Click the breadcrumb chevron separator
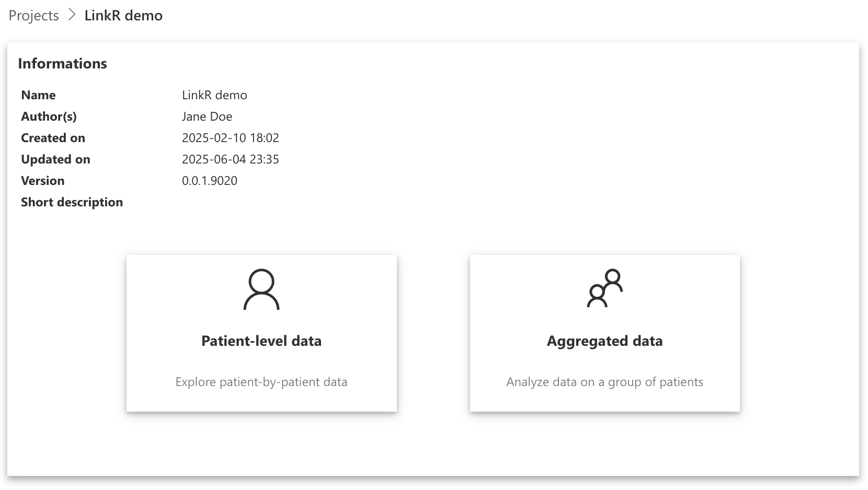 click(x=72, y=16)
